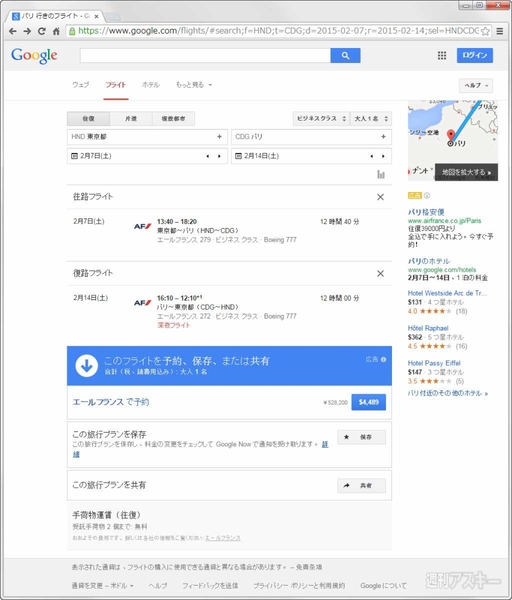Viewport: 512px width, 600px height.
Task: Click Air France logo on outbound flight
Action: 142,226
